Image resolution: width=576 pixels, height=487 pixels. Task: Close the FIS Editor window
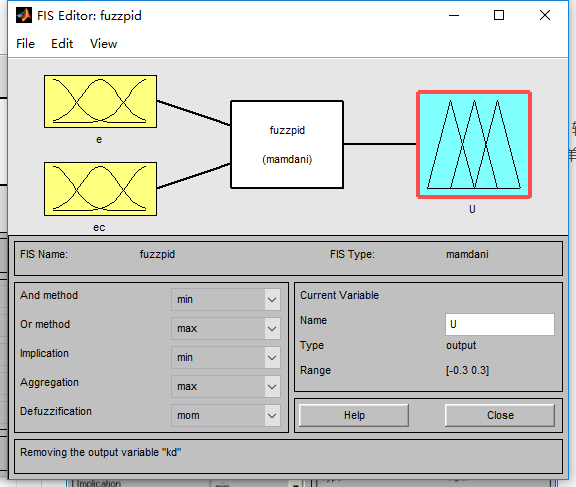coord(545,15)
